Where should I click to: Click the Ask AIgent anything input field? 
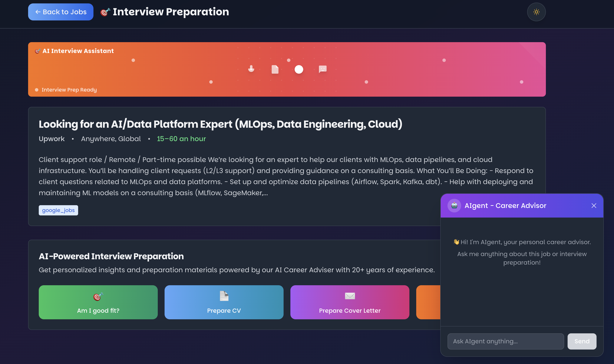point(506,341)
